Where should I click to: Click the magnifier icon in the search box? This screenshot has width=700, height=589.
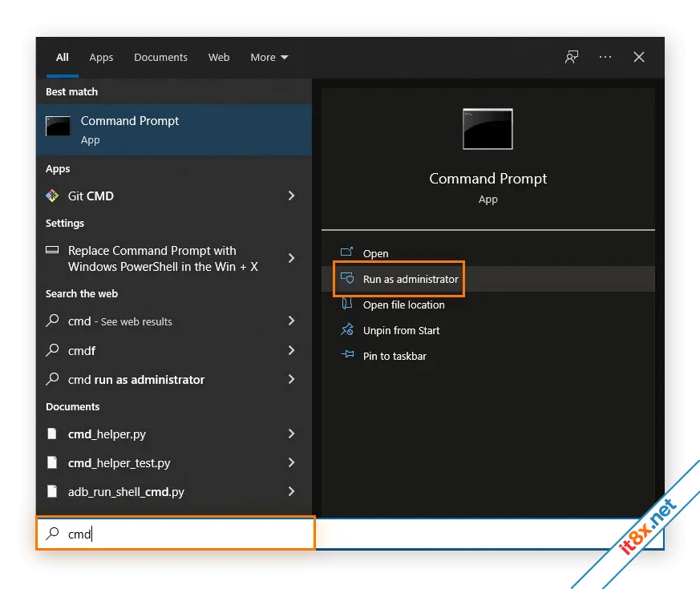pyautogui.click(x=52, y=533)
